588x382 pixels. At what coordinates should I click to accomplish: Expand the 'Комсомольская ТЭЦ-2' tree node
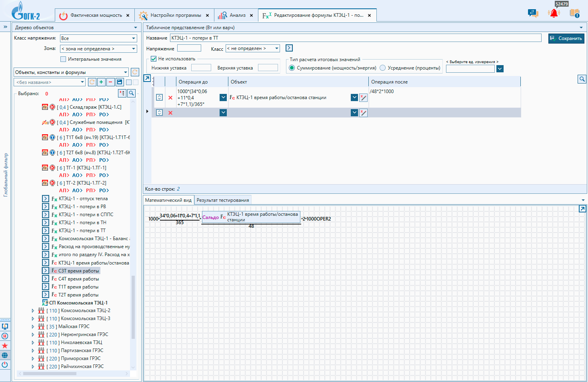[33, 310]
